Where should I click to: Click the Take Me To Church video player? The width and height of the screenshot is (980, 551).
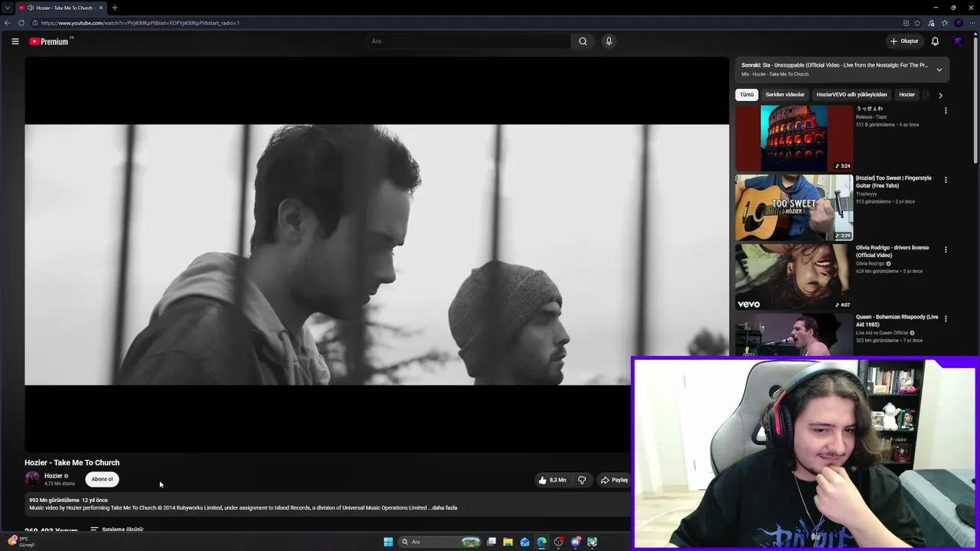click(x=377, y=254)
